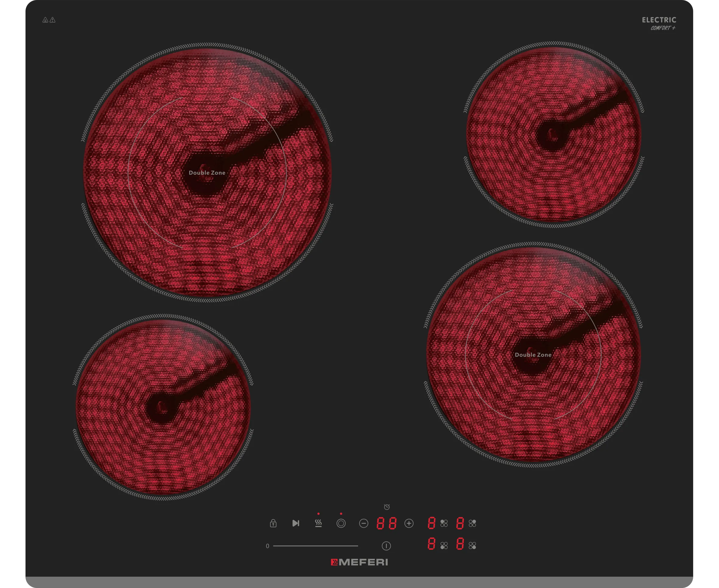Select the bottom-right zone selector icon
Viewport: 719px width, 588px height.
(472, 546)
